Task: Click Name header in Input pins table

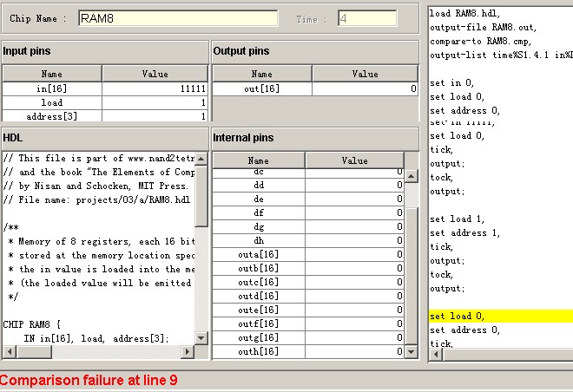Action: pyautogui.click(x=52, y=74)
